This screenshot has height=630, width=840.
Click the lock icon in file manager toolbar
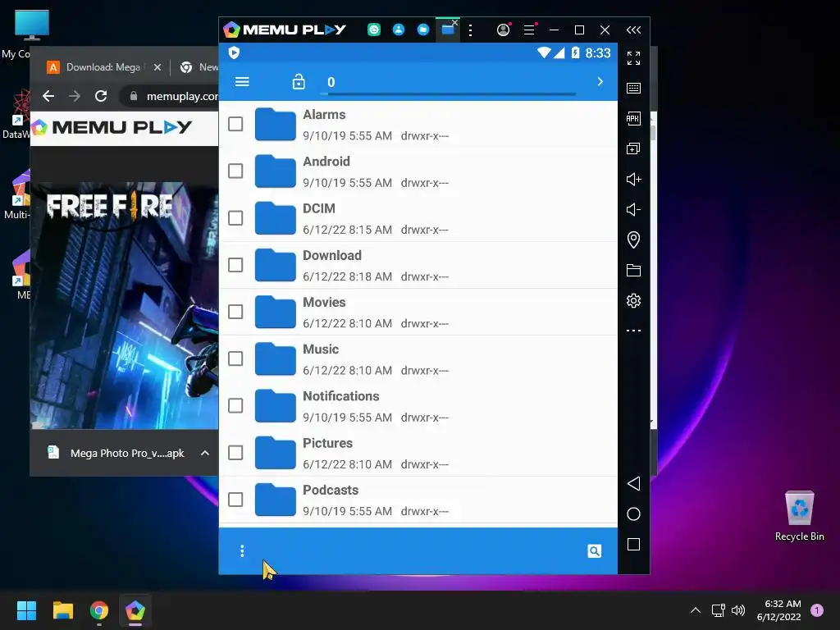point(299,81)
